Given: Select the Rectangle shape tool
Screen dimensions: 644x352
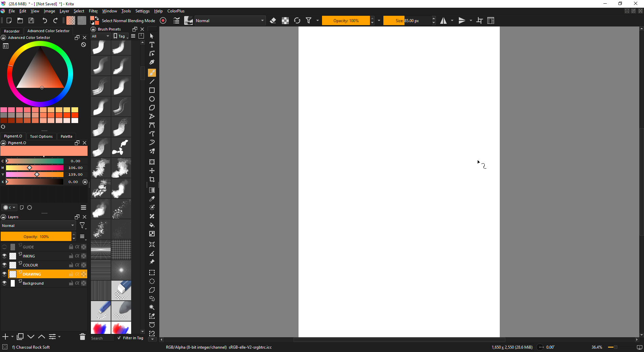Looking at the screenshot, I should pyautogui.click(x=152, y=90).
